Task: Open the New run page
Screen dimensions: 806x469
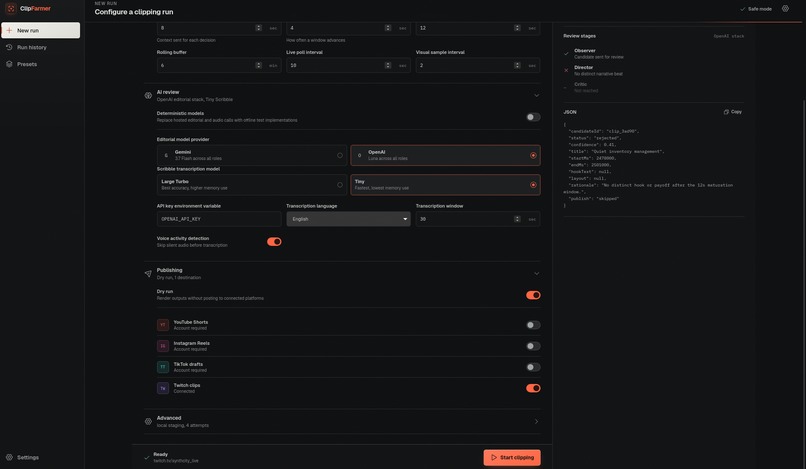Action: tap(41, 30)
